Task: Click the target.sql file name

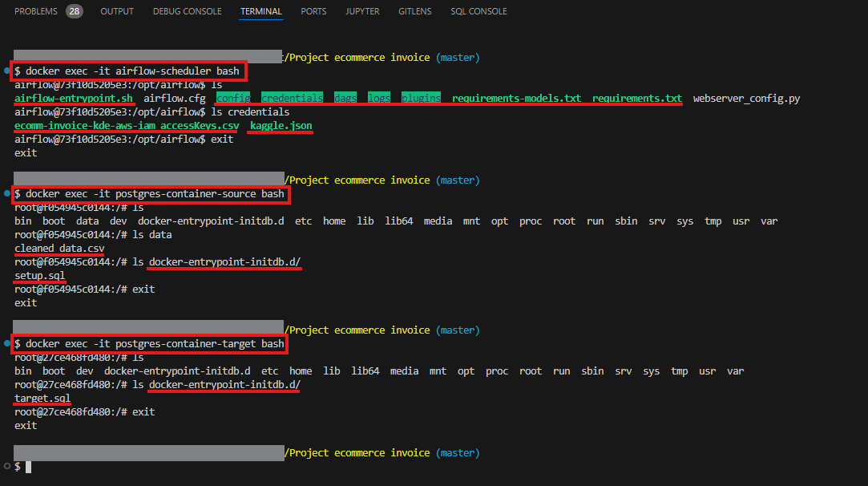Action: coord(42,398)
